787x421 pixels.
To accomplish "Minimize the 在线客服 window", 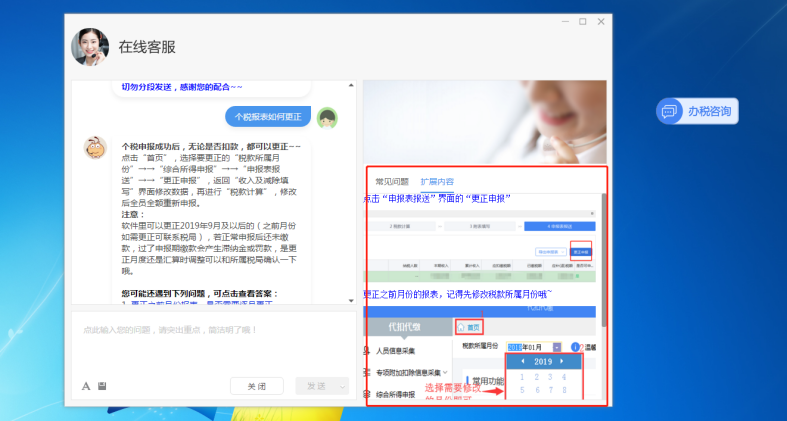I will click(x=566, y=22).
